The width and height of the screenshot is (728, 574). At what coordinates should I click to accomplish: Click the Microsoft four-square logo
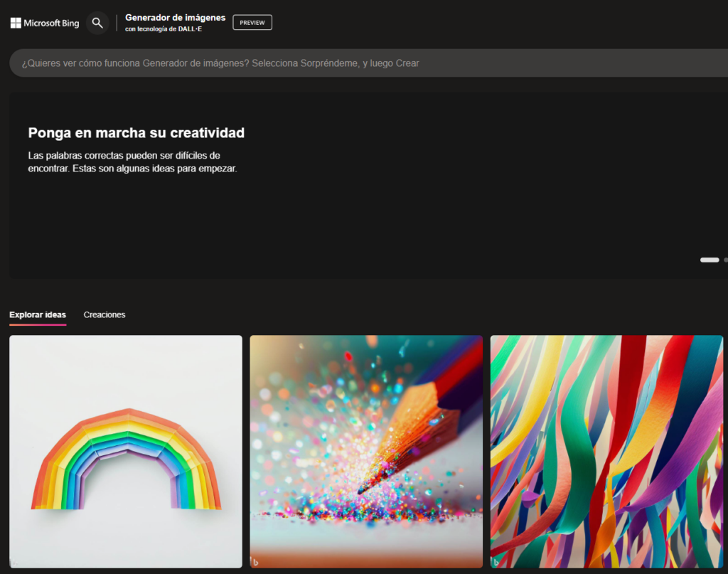click(x=16, y=23)
